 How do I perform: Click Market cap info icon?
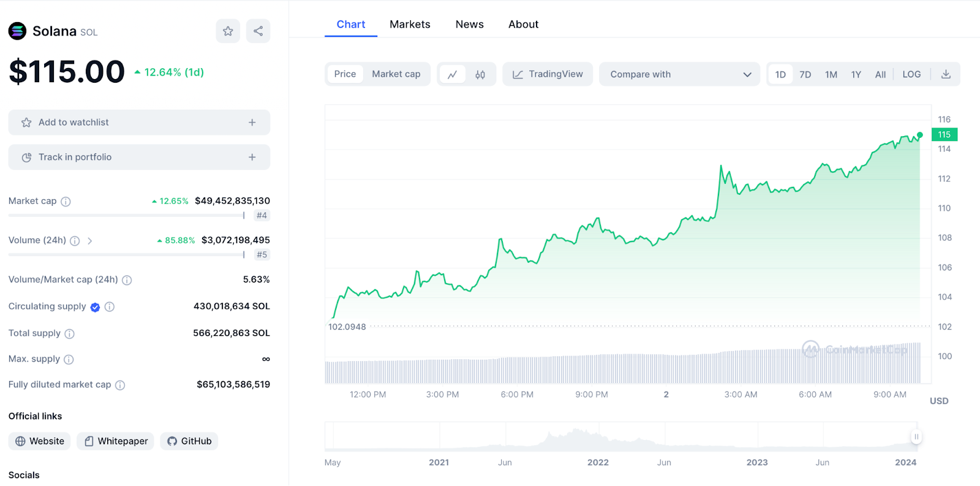coord(66,202)
